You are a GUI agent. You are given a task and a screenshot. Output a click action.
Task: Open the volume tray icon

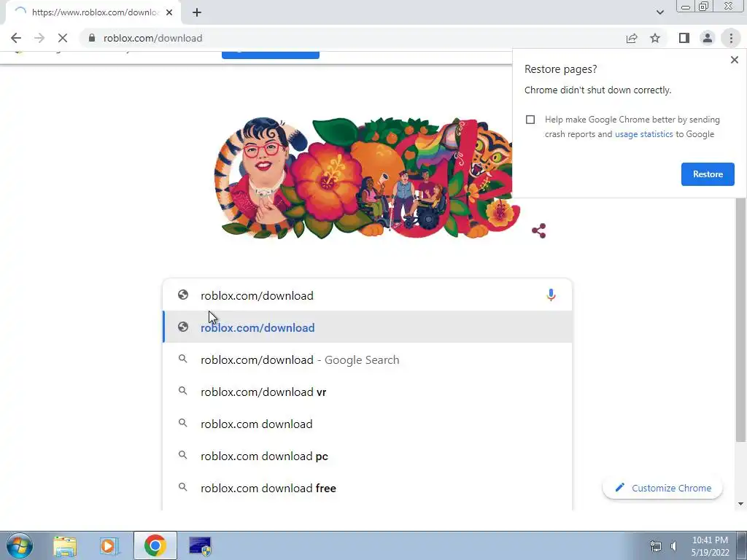[x=673, y=546]
